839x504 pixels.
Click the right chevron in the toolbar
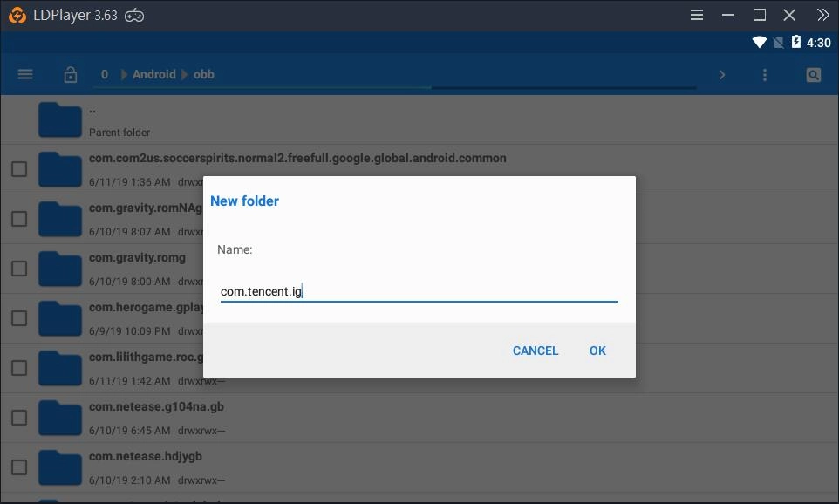(722, 74)
